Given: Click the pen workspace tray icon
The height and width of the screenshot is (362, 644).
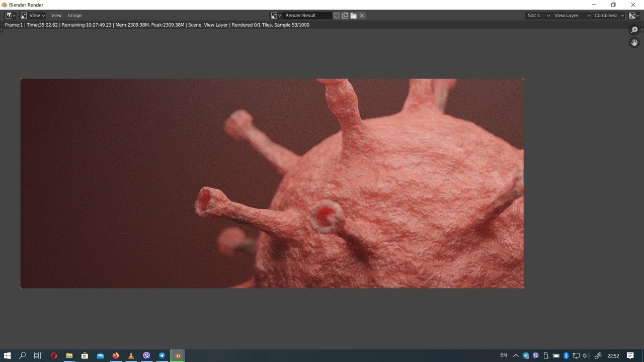Looking at the screenshot, I should (x=598, y=355).
